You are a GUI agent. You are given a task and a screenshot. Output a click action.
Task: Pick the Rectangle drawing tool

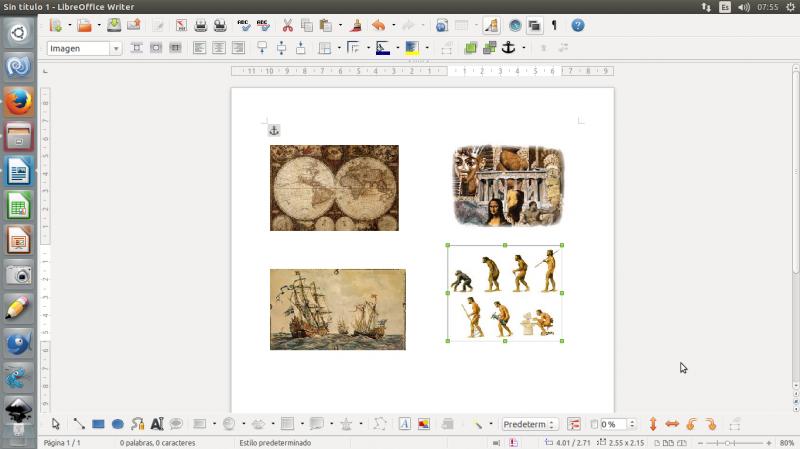98,424
